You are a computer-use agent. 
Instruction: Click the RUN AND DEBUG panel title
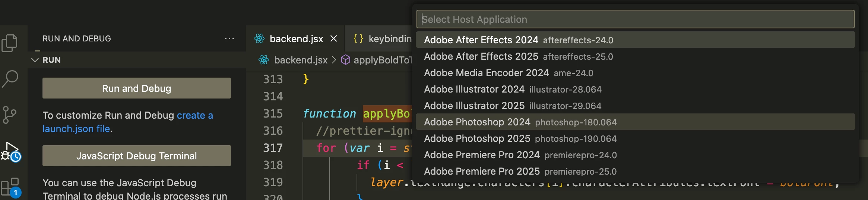point(77,38)
